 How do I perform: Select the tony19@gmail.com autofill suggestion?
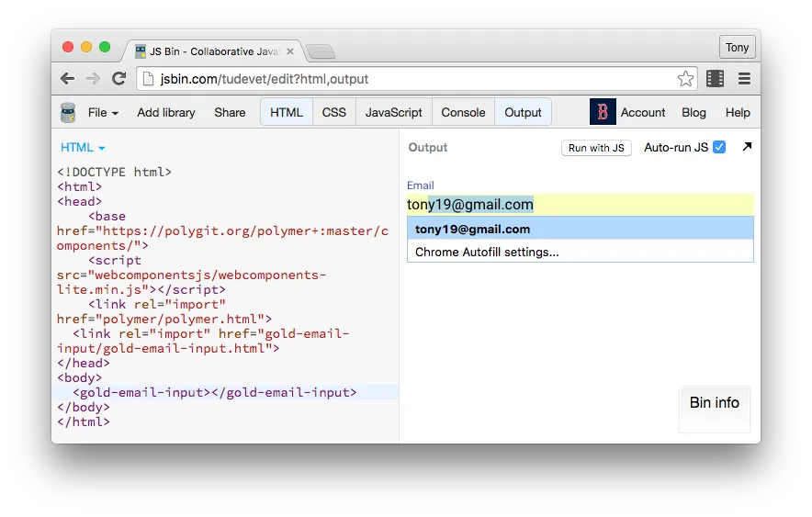point(580,229)
